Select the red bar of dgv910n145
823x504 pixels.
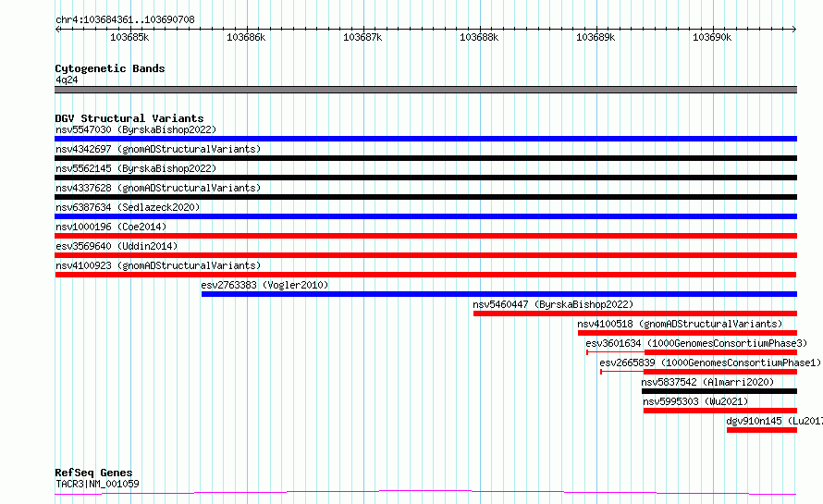point(762,430)
